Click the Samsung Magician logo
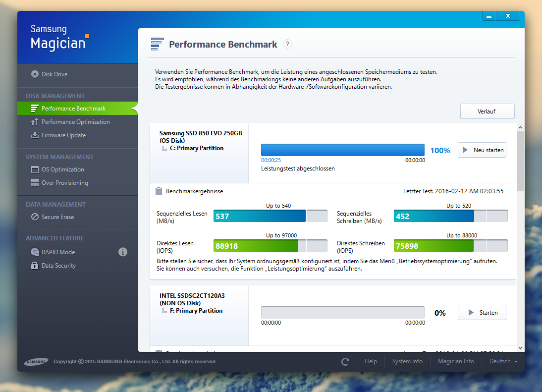Image resolution: width=542 pixels, height=392 pixels. pyautogui.click(x=59, y=38)
